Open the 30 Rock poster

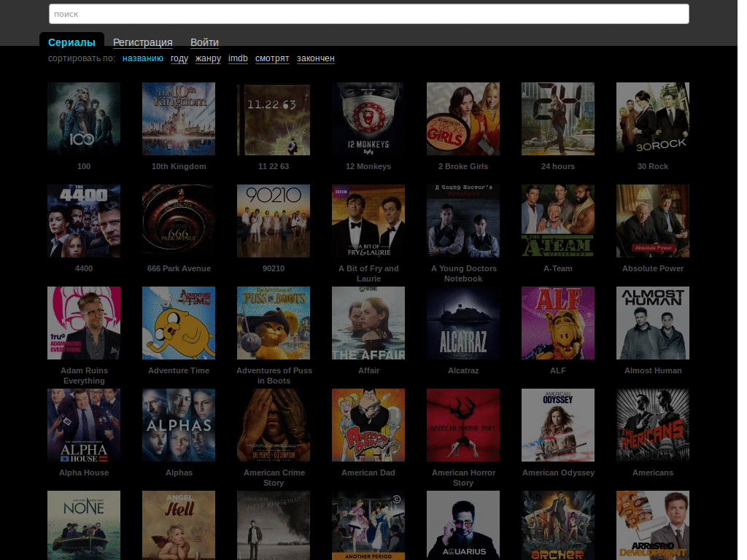coord(653,119)
